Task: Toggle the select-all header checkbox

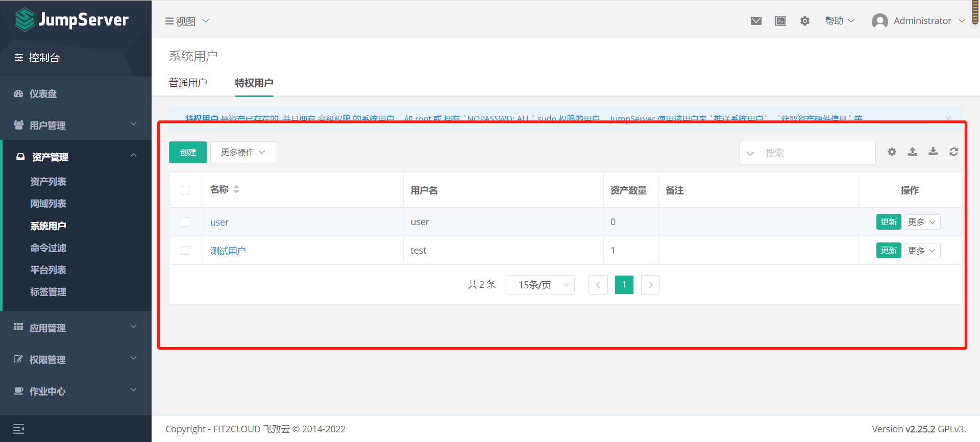Action: 185,190
